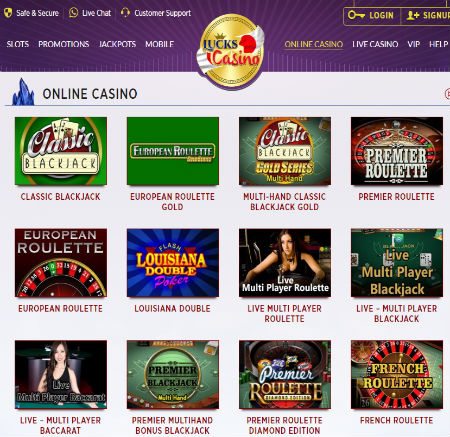The width and height of the screenshot is (450, 437).
Task: Click the Customer Support headset icon
Action: (125, 13)
